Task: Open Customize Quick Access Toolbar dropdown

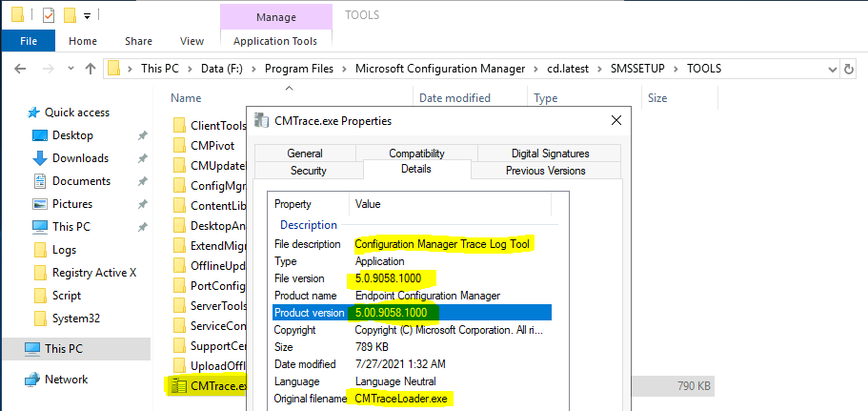Action: 87,15
